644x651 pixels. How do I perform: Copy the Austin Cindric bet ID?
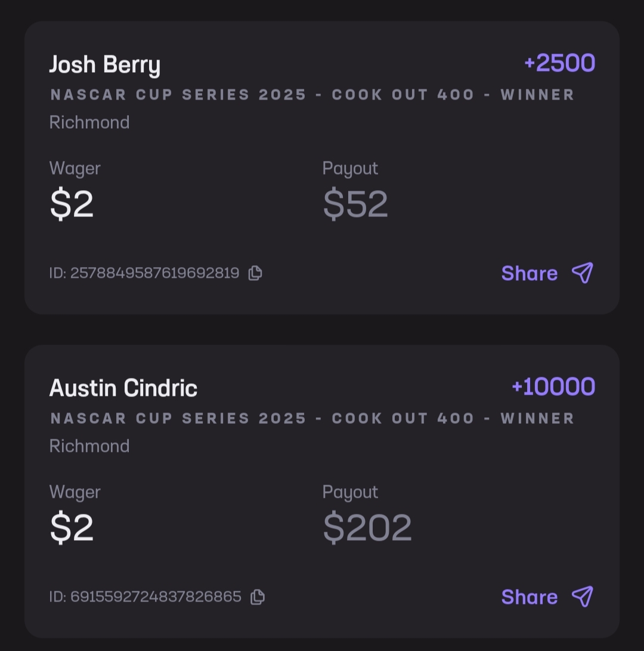pos(258,597)
